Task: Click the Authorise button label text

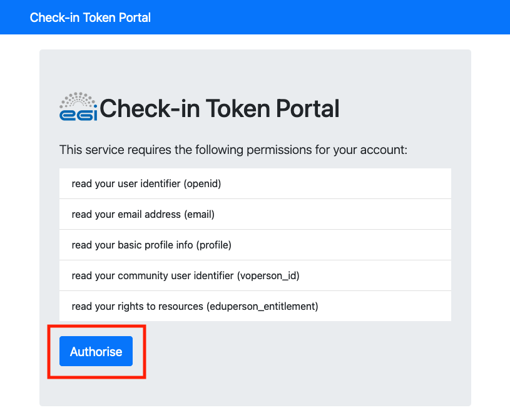Action: point(95,351)
